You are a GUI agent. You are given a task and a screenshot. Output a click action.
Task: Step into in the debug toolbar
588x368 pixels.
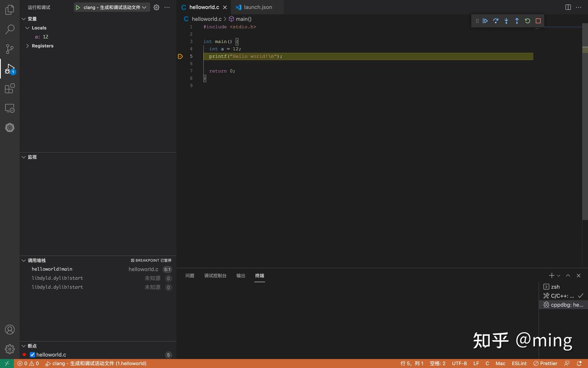[506, 21]
